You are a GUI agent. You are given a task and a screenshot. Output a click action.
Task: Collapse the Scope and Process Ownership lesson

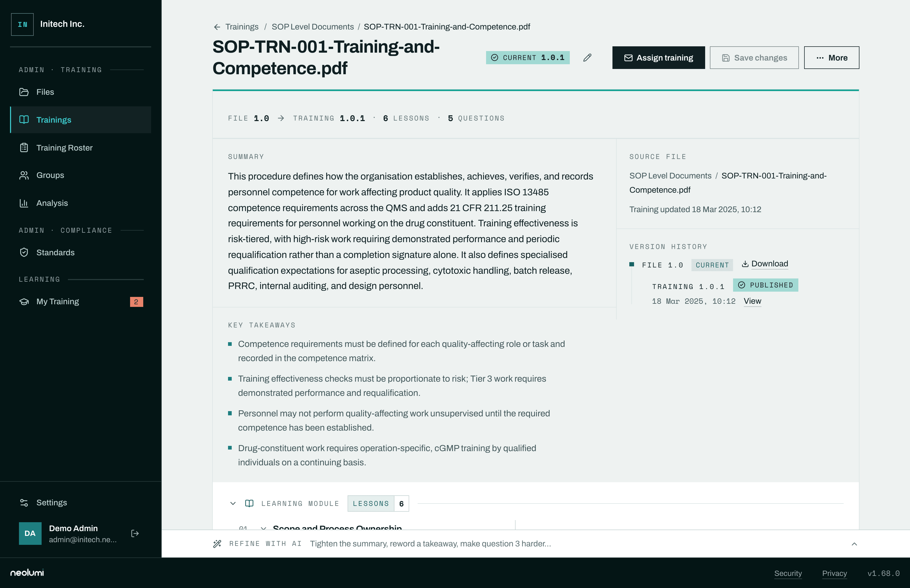[264, 528]
